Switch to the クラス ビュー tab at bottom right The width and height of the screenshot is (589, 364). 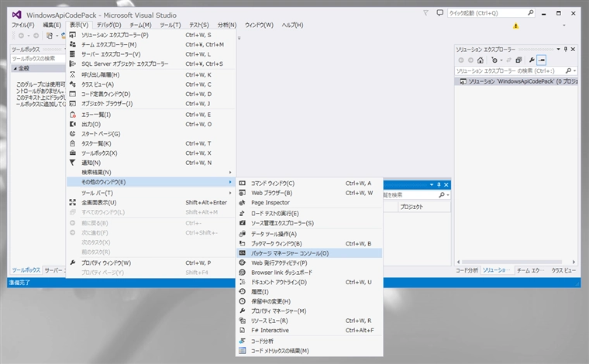563,270
